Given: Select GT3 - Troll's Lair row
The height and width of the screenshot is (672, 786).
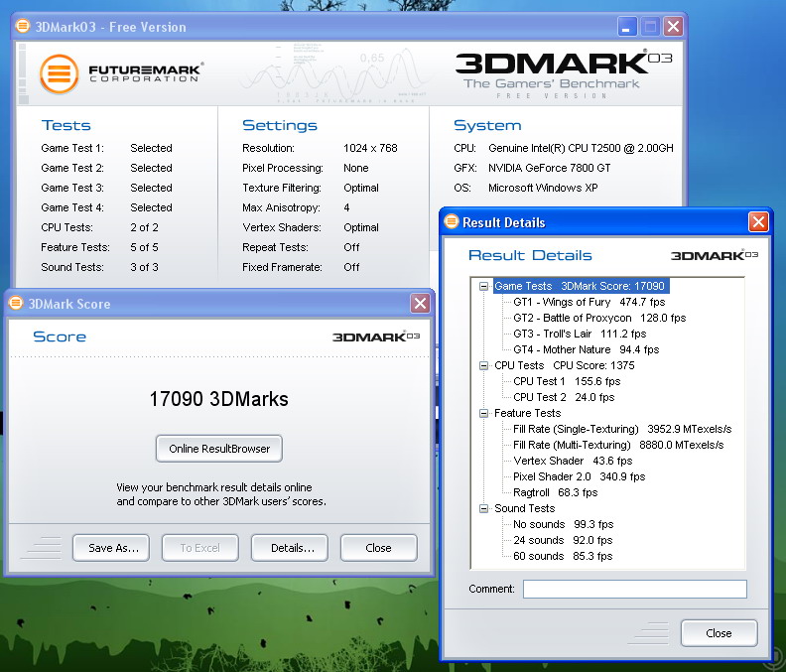Looking at the screenshot, I should click(580, 334).
